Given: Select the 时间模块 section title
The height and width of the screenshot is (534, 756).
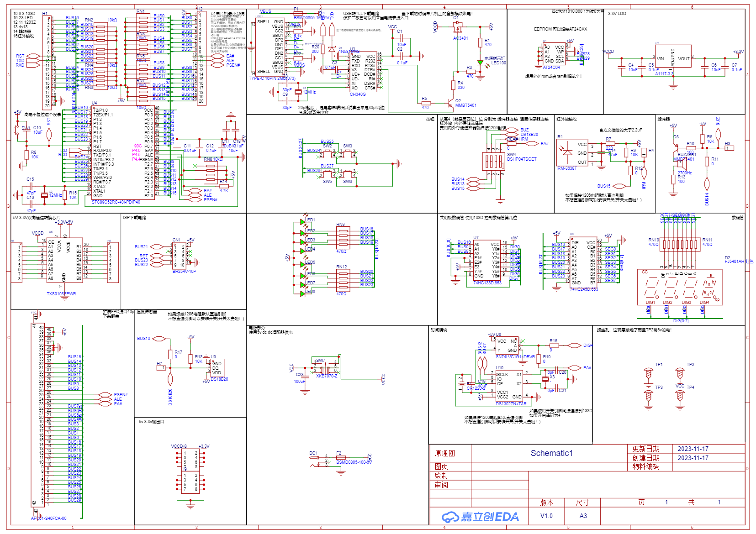Looking at the screenshot, I should (439, 330).
